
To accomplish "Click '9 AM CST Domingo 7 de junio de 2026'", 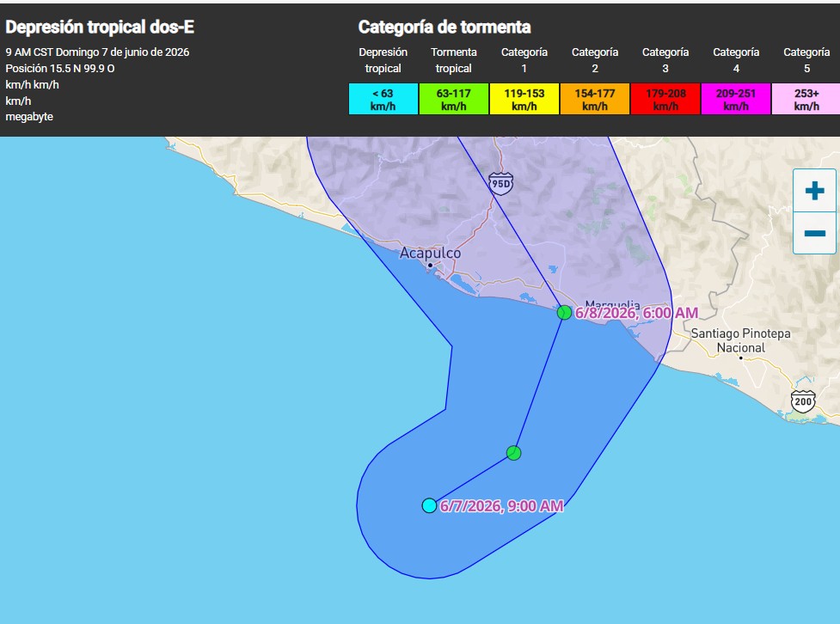I will 97,52.
